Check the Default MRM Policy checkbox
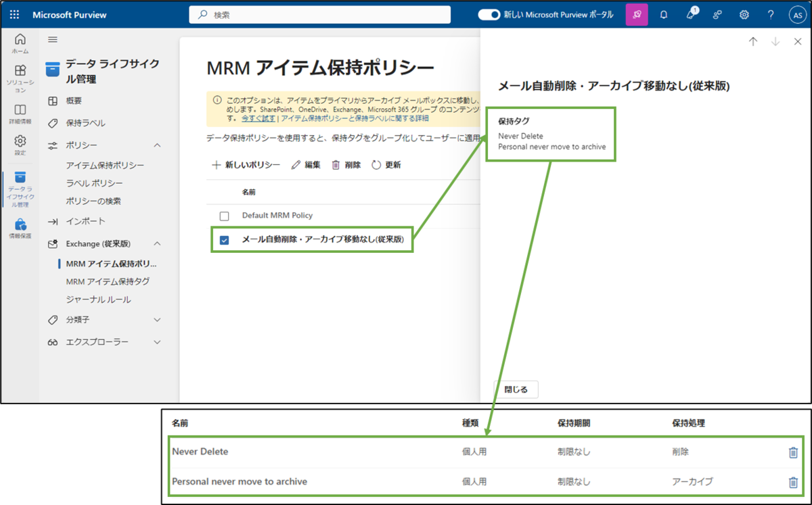Image resolution: width=812 pixels, height=505 pixels. [x=224, y=216]
